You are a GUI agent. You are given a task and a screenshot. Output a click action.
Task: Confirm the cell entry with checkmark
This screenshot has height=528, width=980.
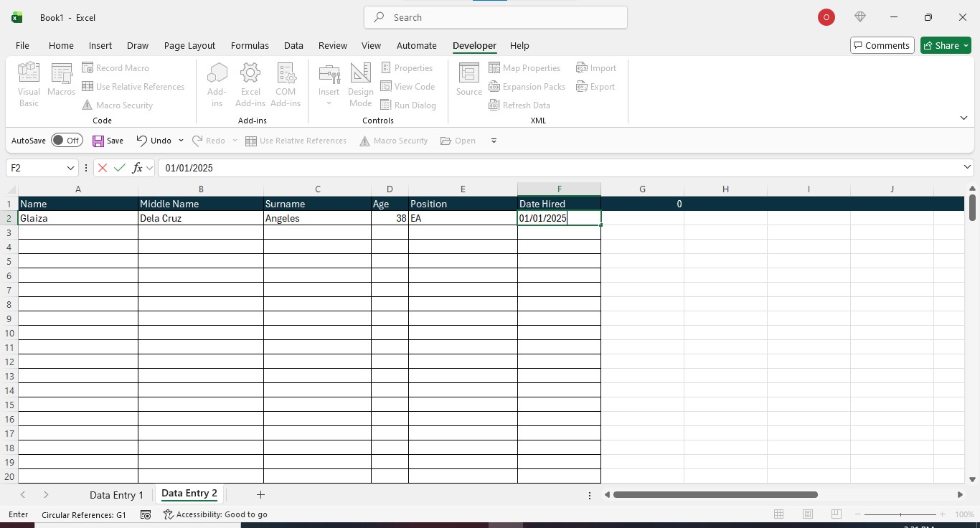click(x=120, y=168)
